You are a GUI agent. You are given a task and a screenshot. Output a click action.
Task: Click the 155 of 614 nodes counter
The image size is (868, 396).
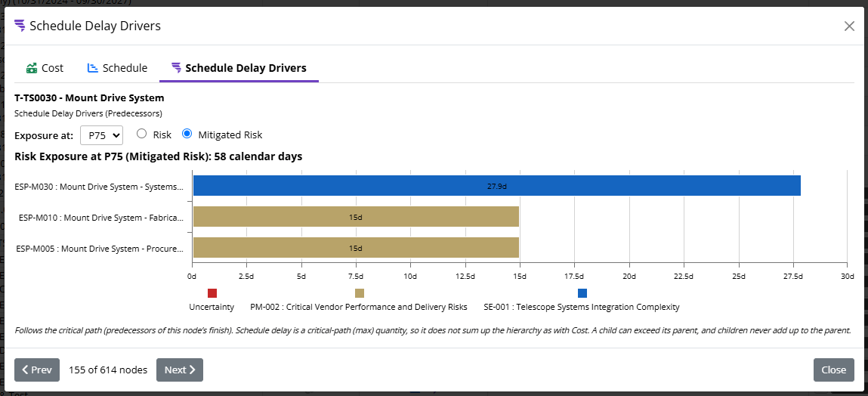click(x=108, y=370)
